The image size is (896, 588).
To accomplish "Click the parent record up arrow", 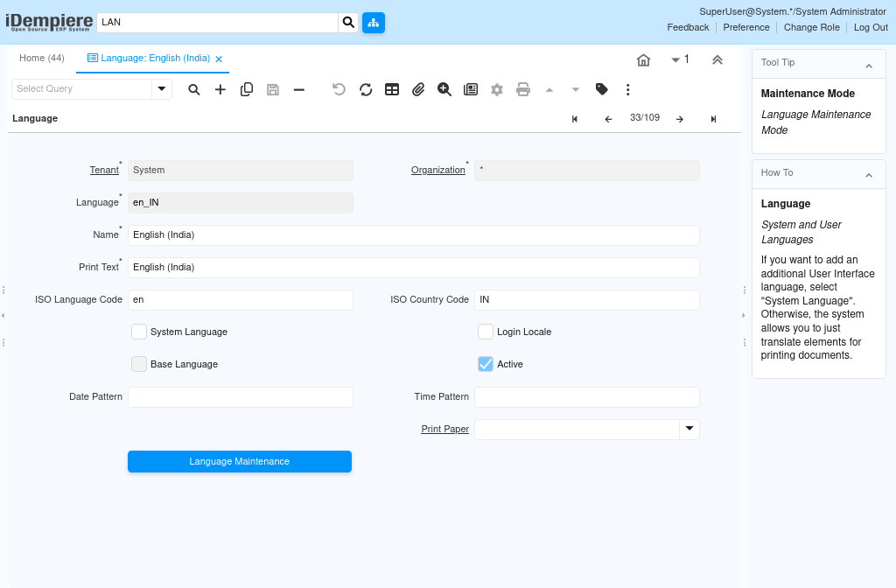I will [x=549, y=90].
